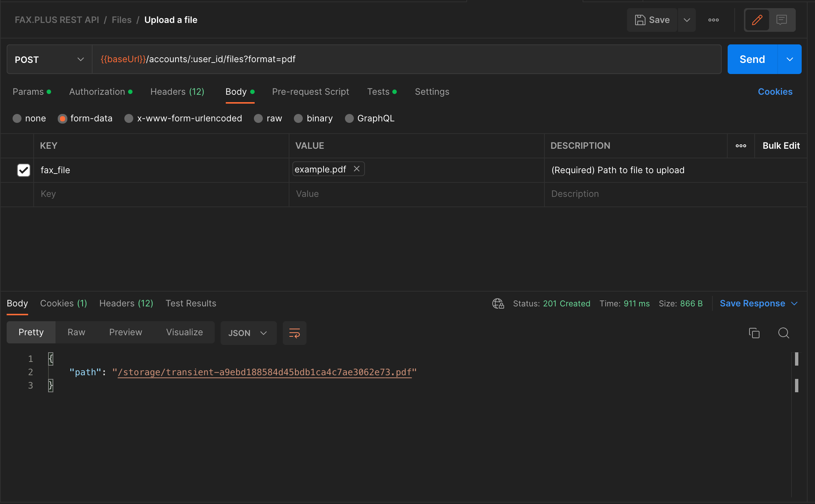Open the comments panel icon
This screenshot has width=815, height=504.
pos(781,20)
